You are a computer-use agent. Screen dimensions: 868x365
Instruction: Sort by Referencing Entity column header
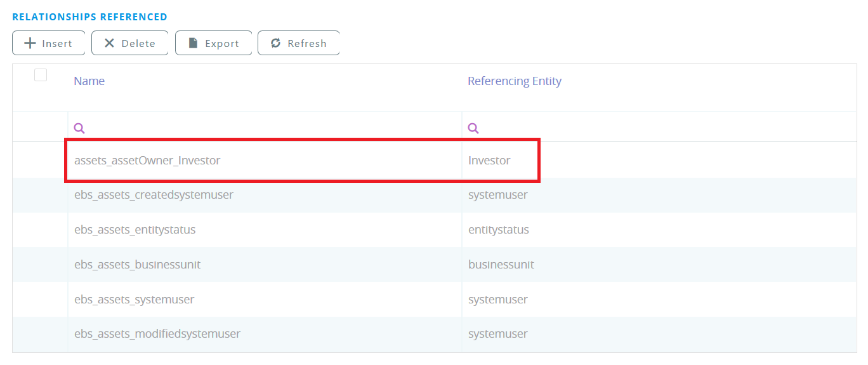coord(514,81)
